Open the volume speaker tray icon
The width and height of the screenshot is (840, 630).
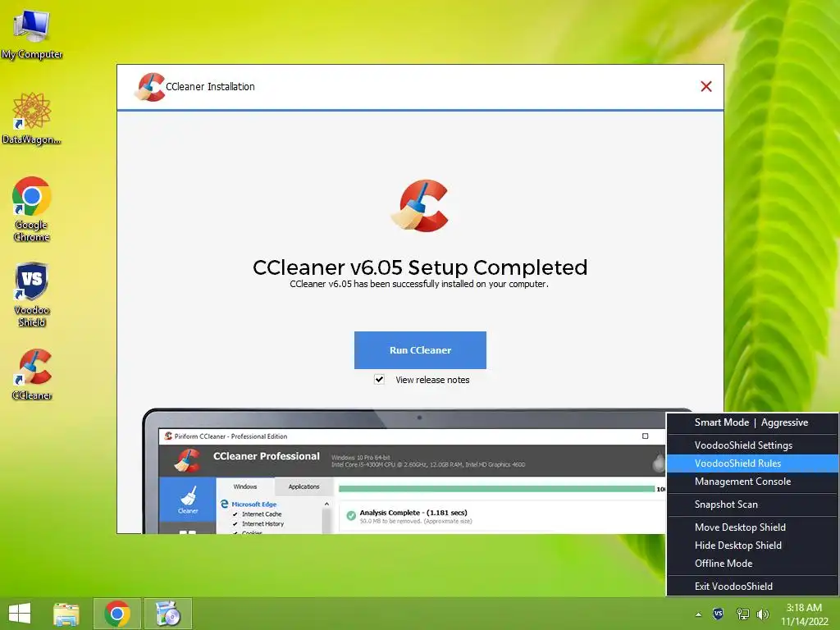coord(762,614)
